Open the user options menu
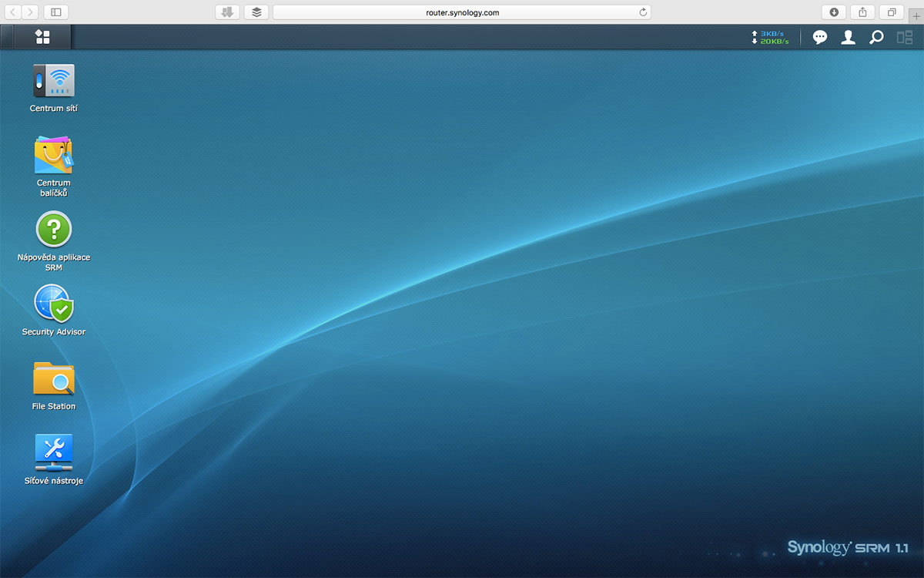The width and height of the screenshot is (924, 578). (848, 37)
